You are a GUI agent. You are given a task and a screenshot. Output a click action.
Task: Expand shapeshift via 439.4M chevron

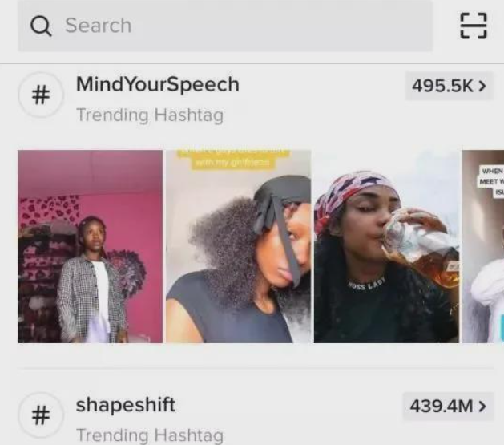click(x=482, y=406)
